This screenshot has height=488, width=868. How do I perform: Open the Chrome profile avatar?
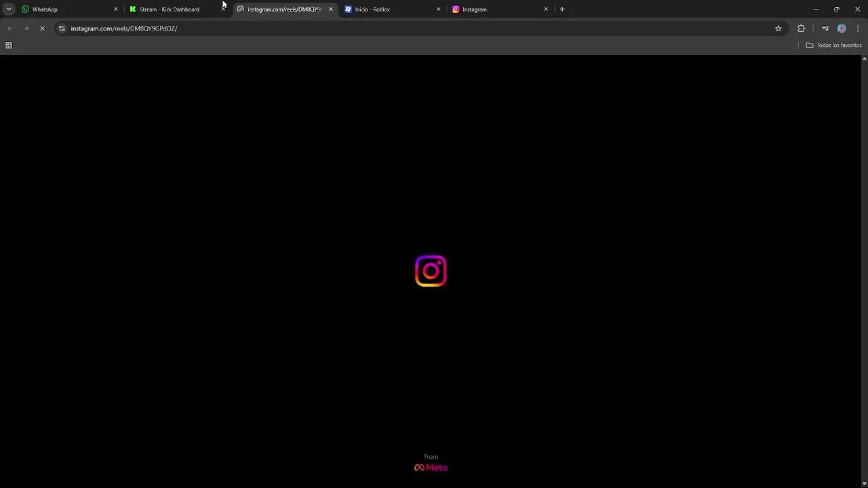tap(842, 28)
